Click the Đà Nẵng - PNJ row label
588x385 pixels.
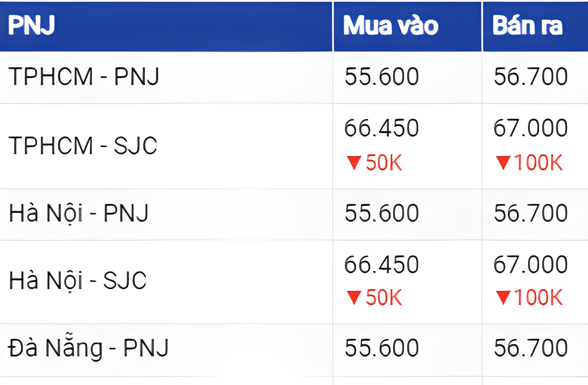(x=89, y=348)
